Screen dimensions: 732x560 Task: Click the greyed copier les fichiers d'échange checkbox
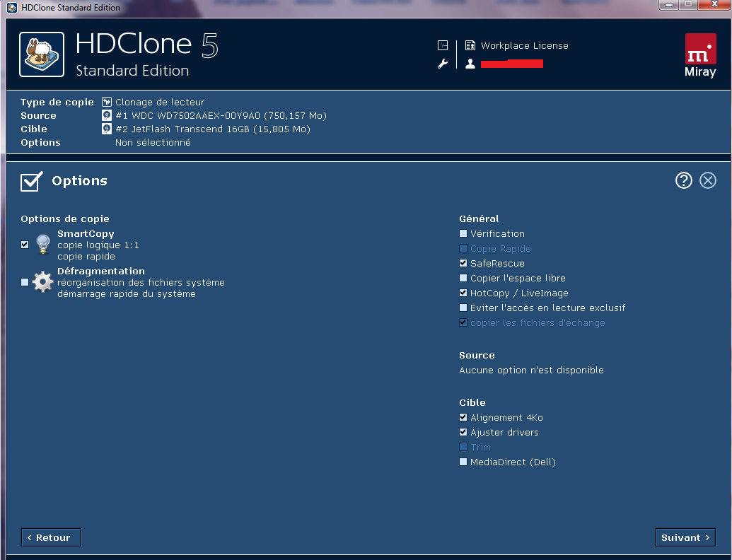coord(463,322)
